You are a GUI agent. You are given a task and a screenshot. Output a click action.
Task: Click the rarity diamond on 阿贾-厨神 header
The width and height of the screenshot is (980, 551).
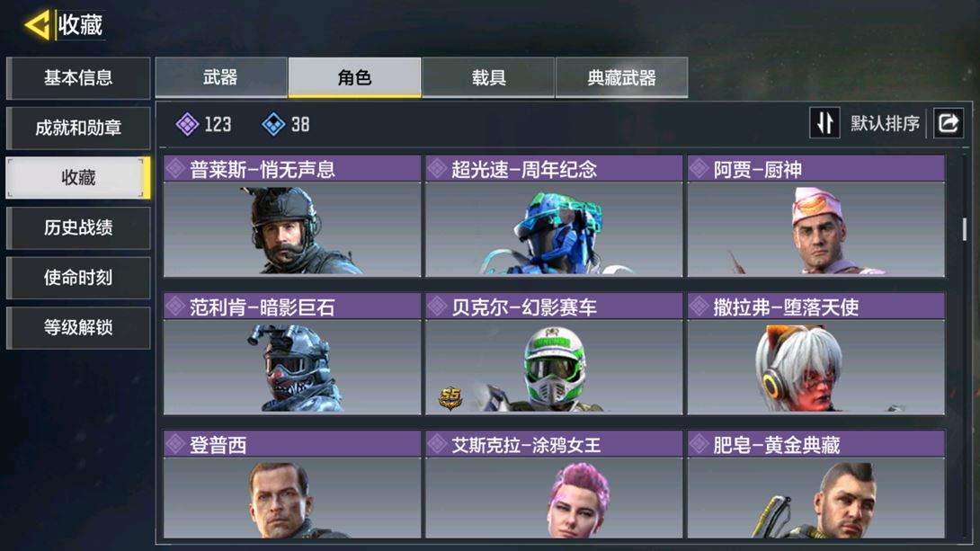(699, 169)
